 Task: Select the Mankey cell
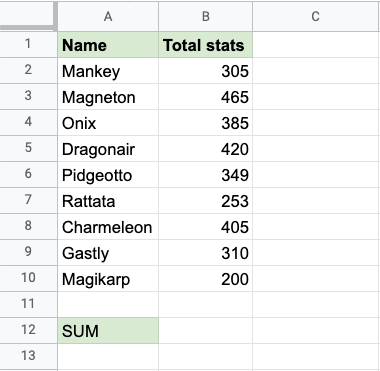[108, 71]
